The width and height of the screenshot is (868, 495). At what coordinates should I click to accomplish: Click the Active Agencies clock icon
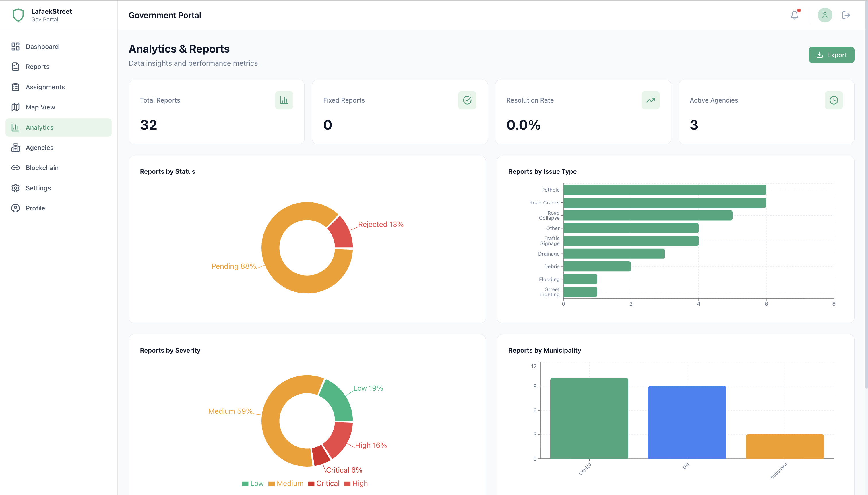[x=833, y=100]
